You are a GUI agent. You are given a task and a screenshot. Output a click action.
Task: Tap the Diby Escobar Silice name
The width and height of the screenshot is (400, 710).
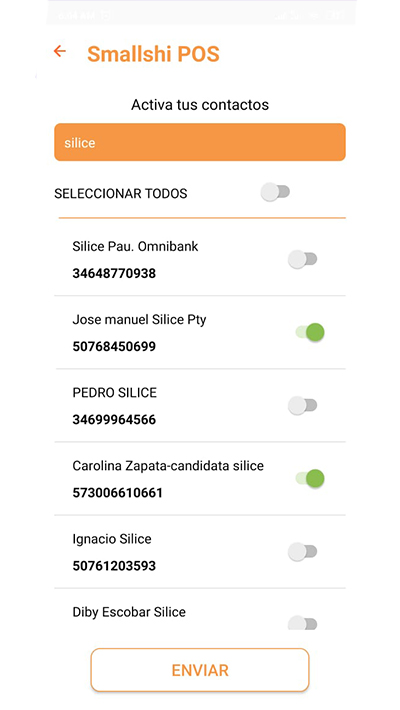[129, 612]
